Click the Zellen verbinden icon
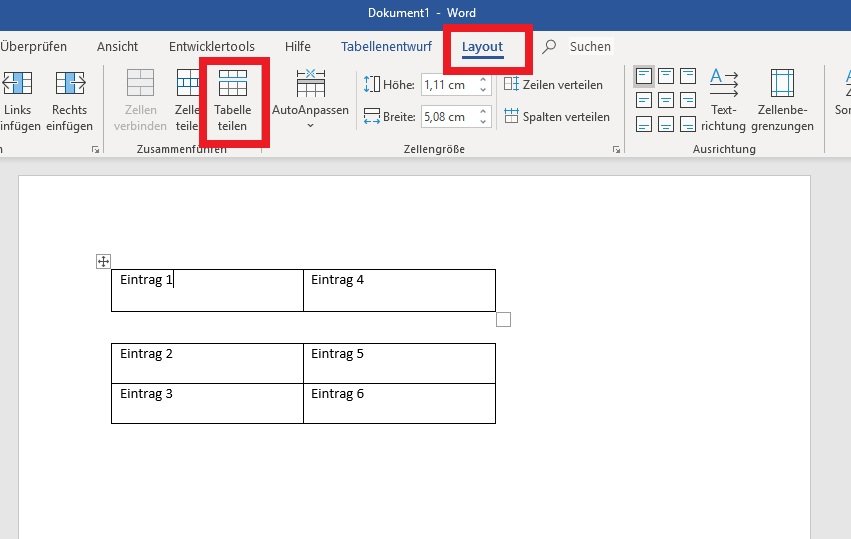Screen dimensions: 851x539 point(140,83)
